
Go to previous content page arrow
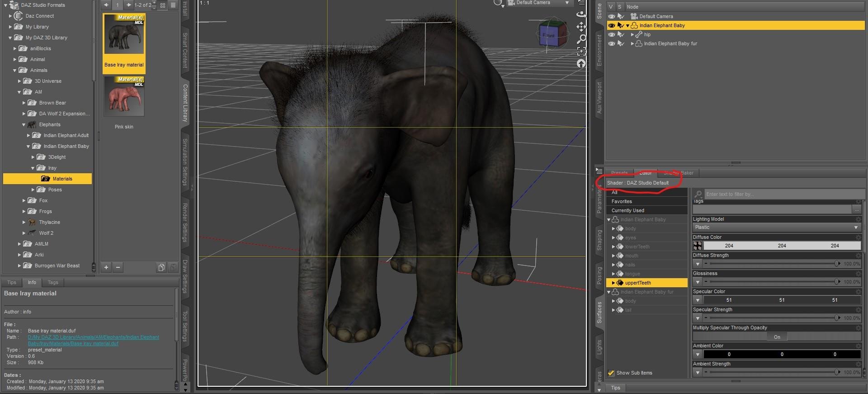(x=106, y=5)
